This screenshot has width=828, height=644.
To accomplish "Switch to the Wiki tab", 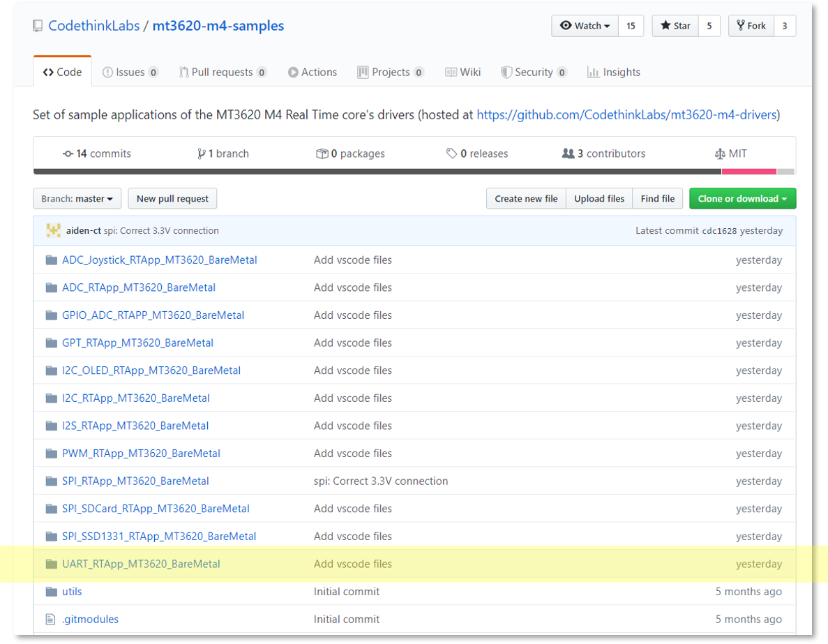I will click(x=462, y=73).
